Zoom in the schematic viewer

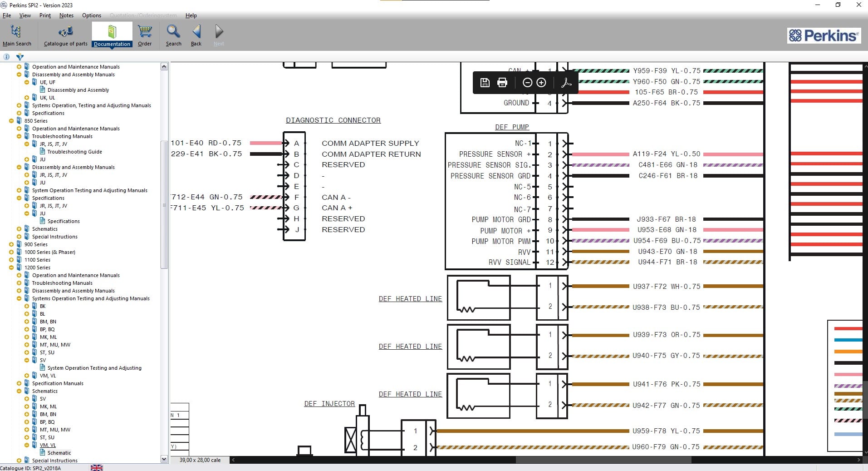pos(541,83)
